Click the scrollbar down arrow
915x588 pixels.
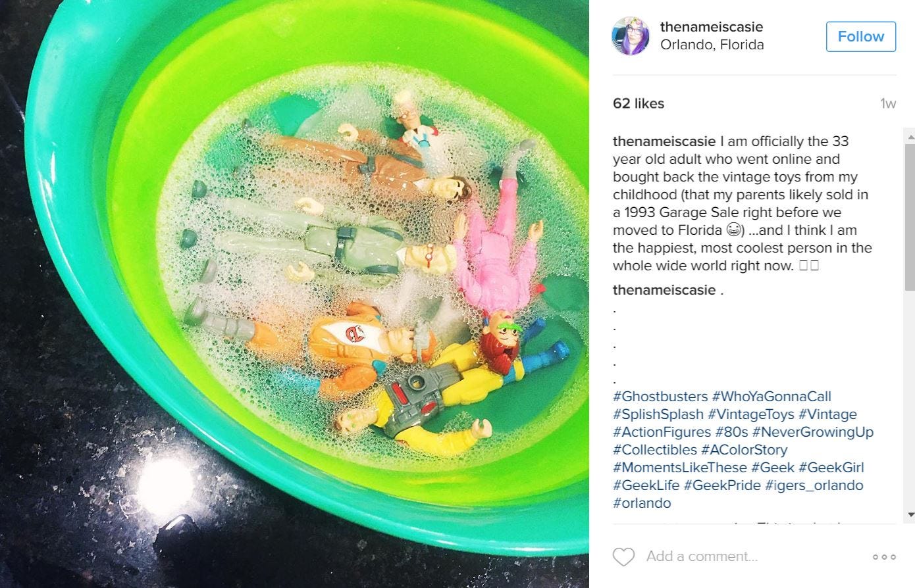click(x=910, y=514)
